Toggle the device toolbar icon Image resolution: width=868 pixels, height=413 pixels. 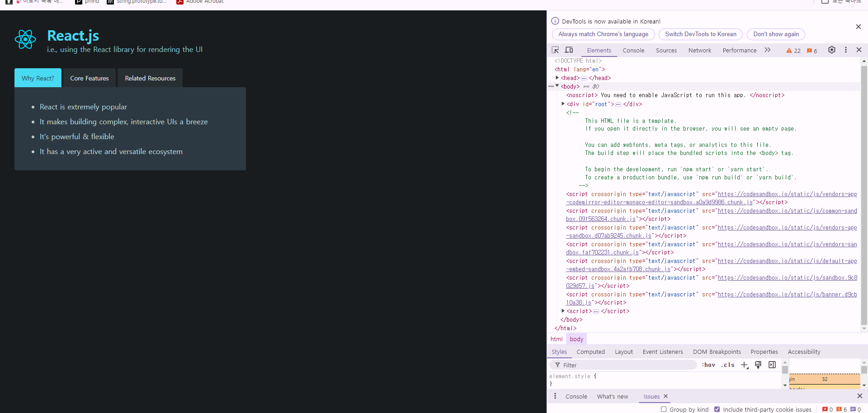[x=569, y=50]
